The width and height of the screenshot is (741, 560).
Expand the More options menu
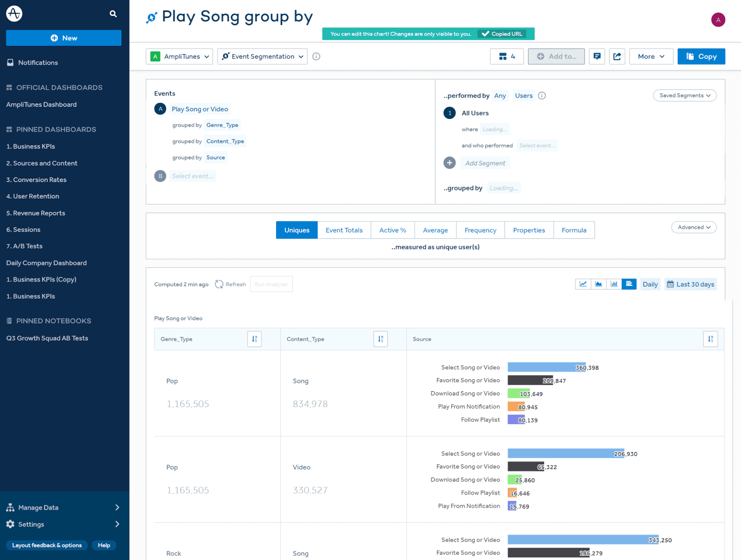pos(651,56)
